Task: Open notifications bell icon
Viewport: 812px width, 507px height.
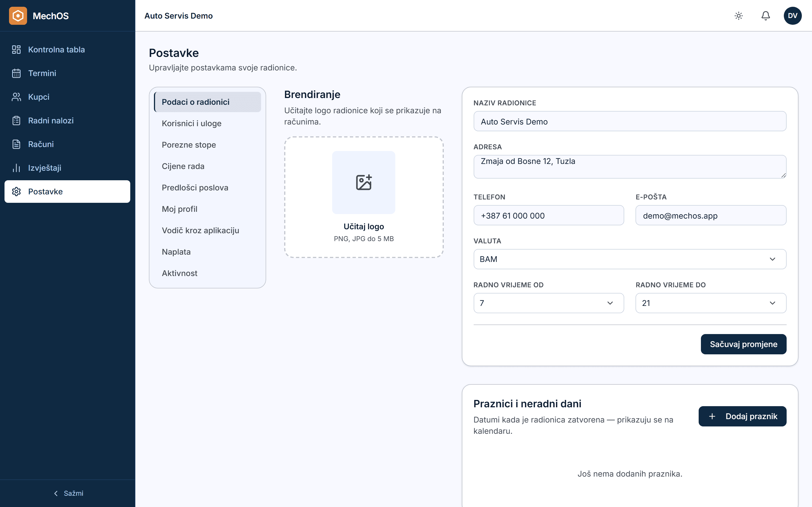Action: (765, 16)
